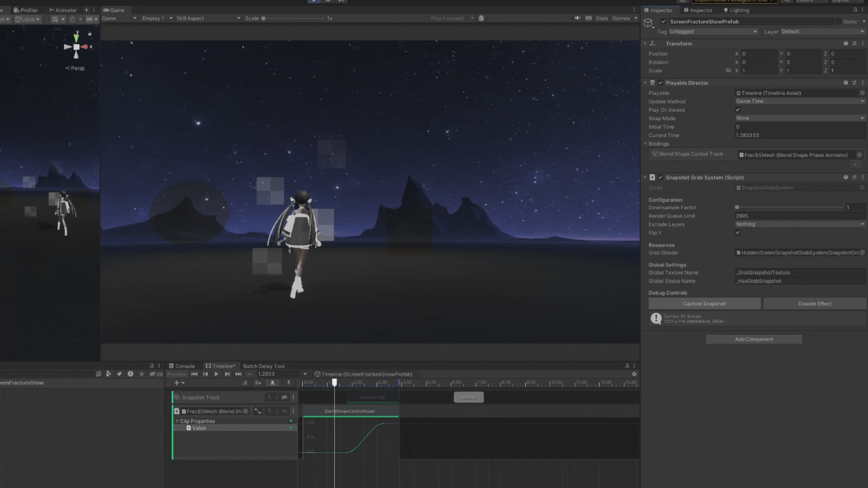The image size is (868, 488).
Task: Jump to timeline start with skip-back icon
Action: click(x=194, y=374)
